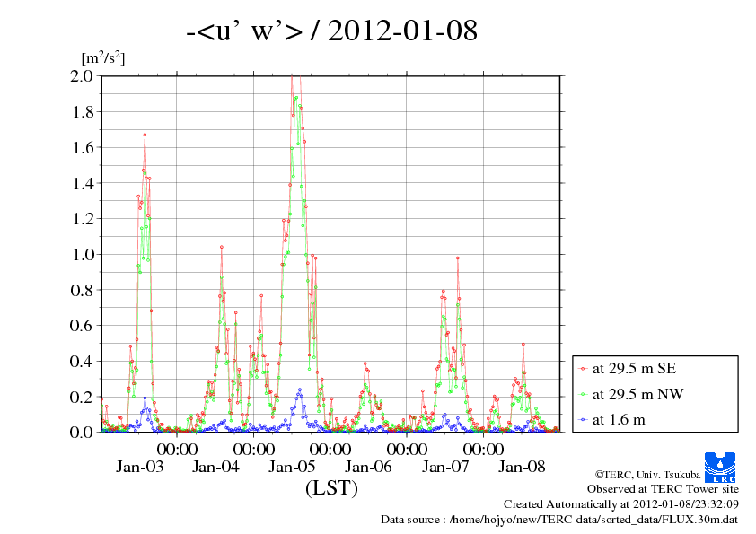Screen dimensions: 756x534
Task: Click the 00:00 label before Jan-08
Action: point(483,450)
